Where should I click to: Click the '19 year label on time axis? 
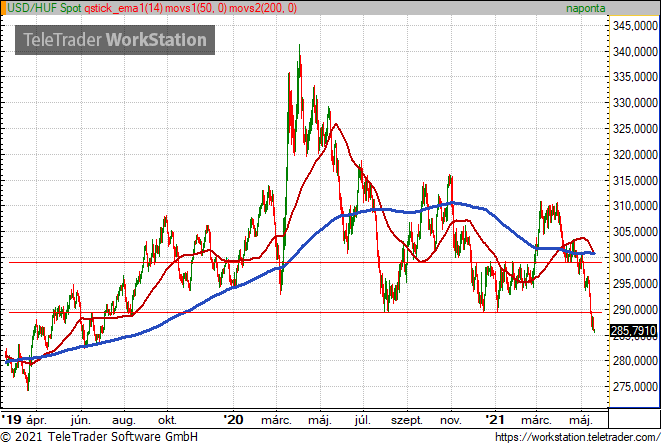click(x=11, y=420)
